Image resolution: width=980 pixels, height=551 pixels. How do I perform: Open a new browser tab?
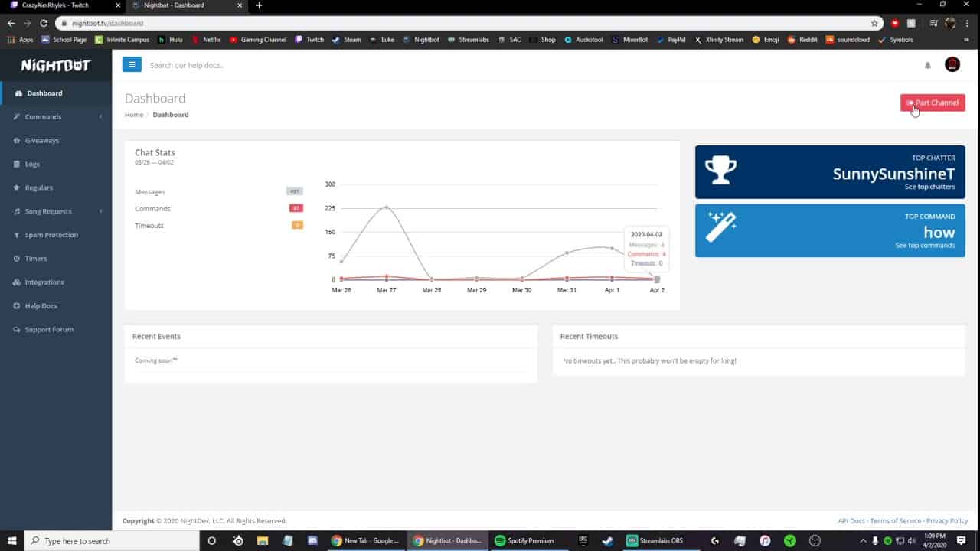click(259, 5)
